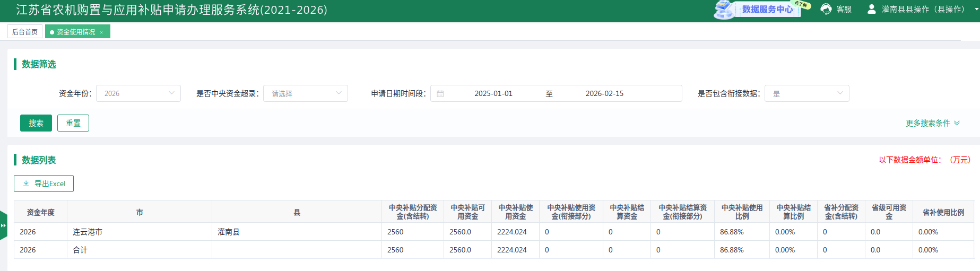The height and width of the screenshot is (271, 980).
Task: Expand the left sidebar with double-arrow handle
Action: tap(3, 225)
